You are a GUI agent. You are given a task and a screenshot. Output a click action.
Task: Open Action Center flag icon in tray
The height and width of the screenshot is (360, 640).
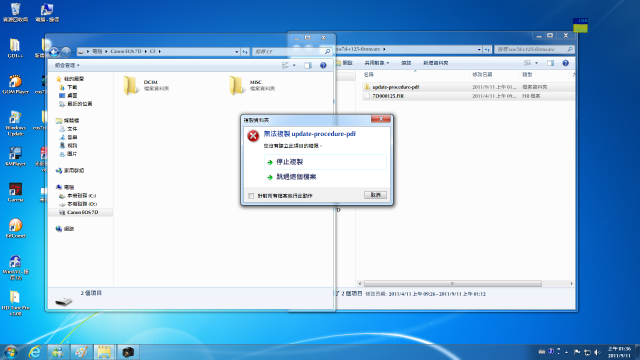pyautogui.click(x=577, y=352)
